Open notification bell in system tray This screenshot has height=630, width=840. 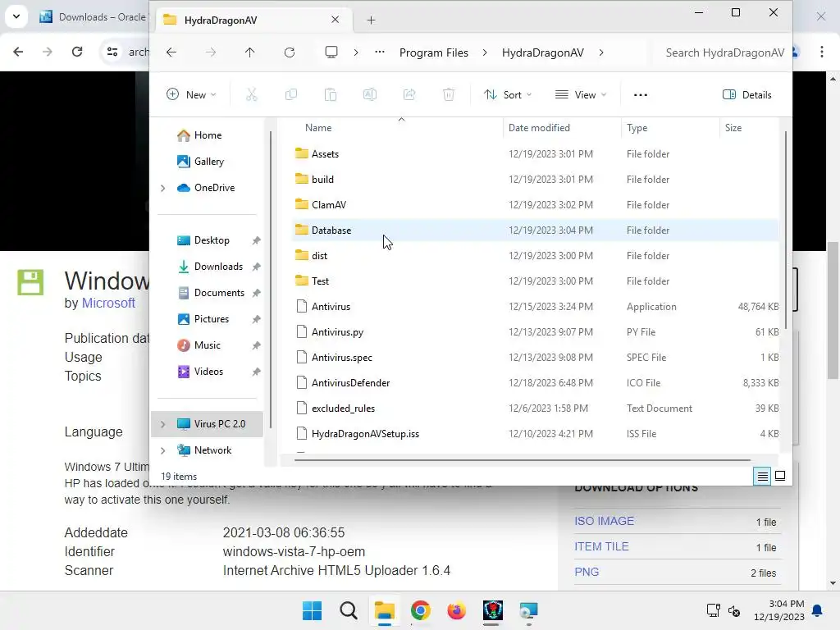point(817,610)
